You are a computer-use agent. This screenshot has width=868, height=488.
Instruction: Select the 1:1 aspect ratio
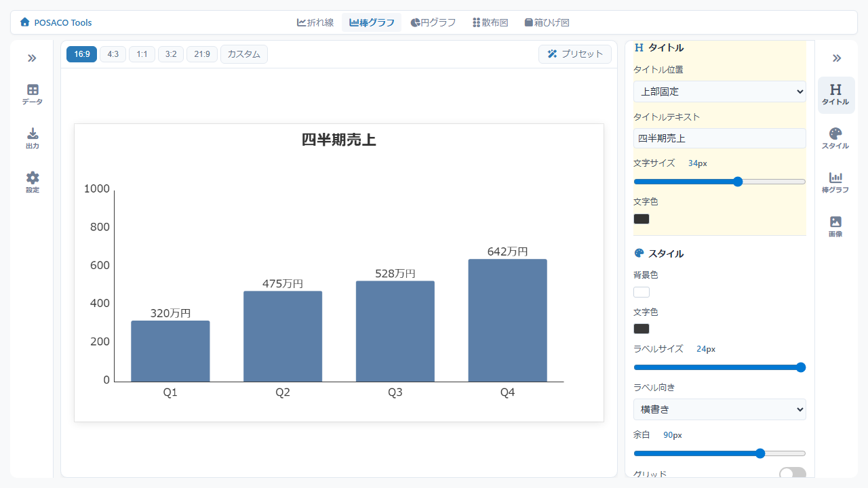[x=142, y=54]
